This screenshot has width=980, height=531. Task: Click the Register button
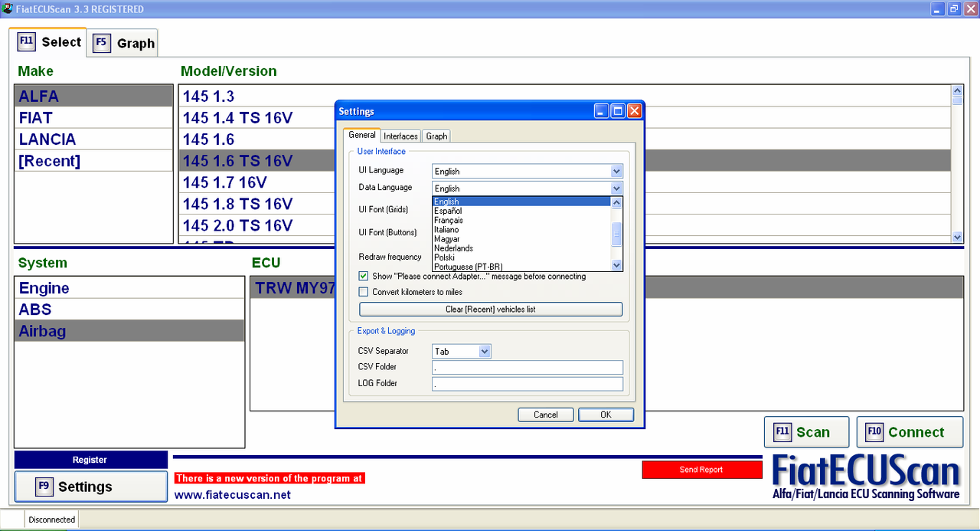click(90, 460)
